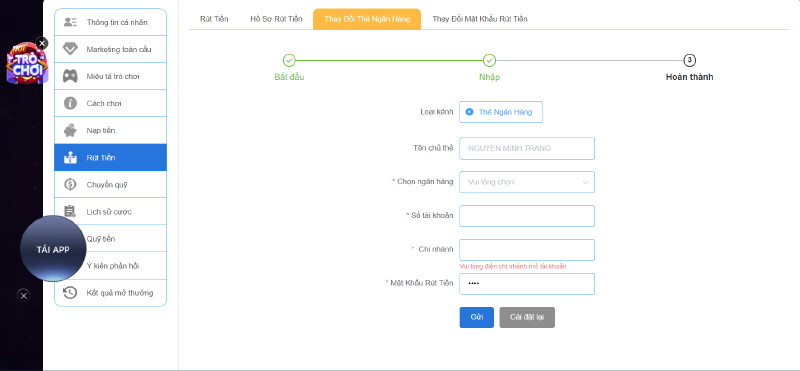Open Quỹ tiền menu item
The height and width of the screenshot is (371, 800).
tap(111, 238)
